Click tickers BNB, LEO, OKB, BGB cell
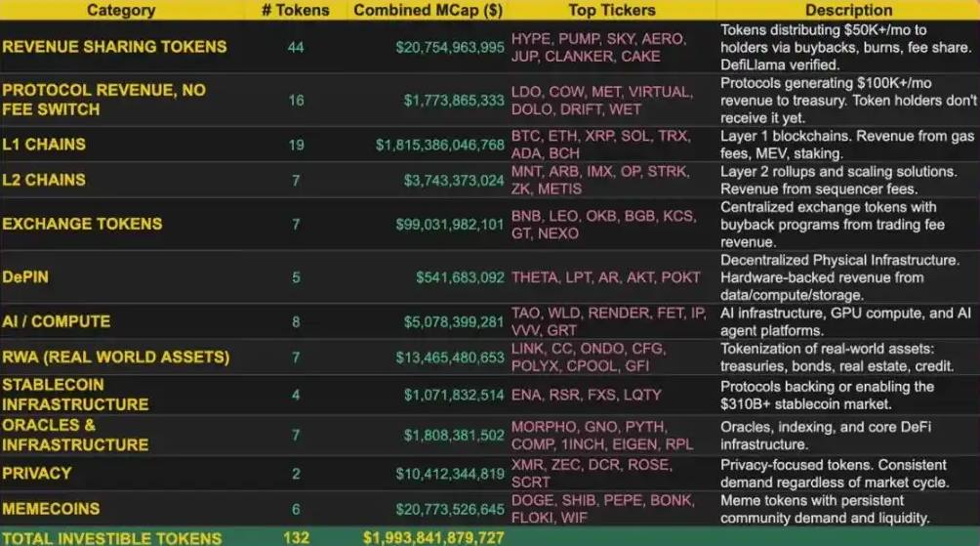 604,225
